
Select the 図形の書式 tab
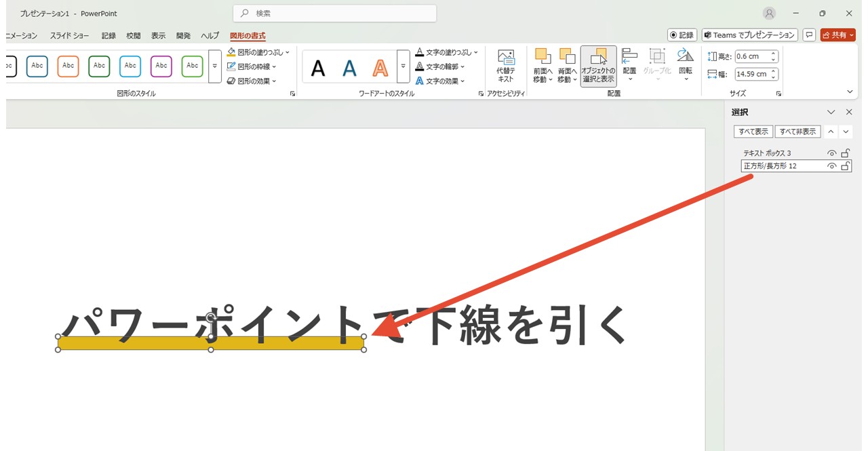click(248, 36)
